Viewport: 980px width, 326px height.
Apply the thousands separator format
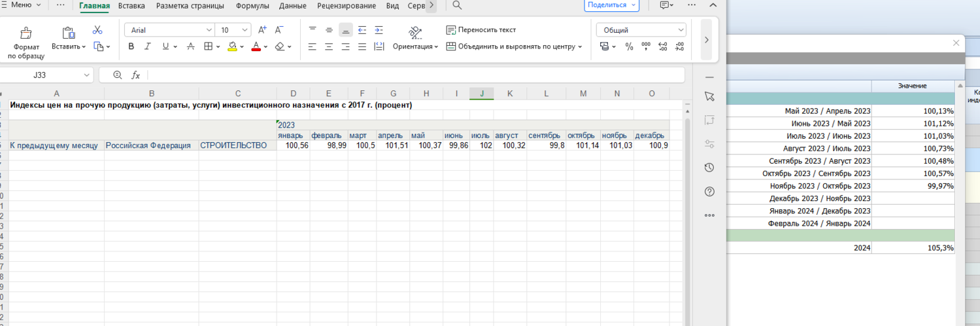(646, 46)
